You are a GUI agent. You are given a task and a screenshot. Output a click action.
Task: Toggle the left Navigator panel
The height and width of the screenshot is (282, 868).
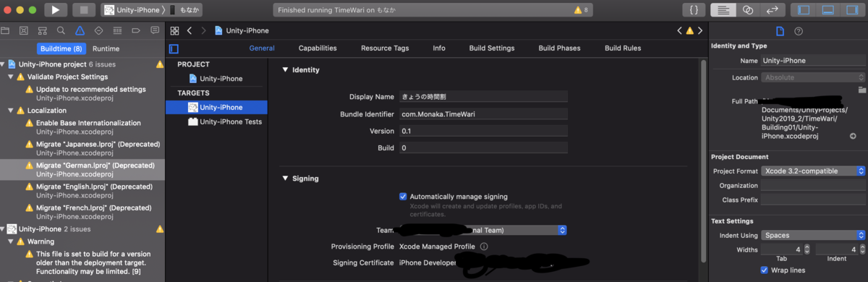click(804, 9)
